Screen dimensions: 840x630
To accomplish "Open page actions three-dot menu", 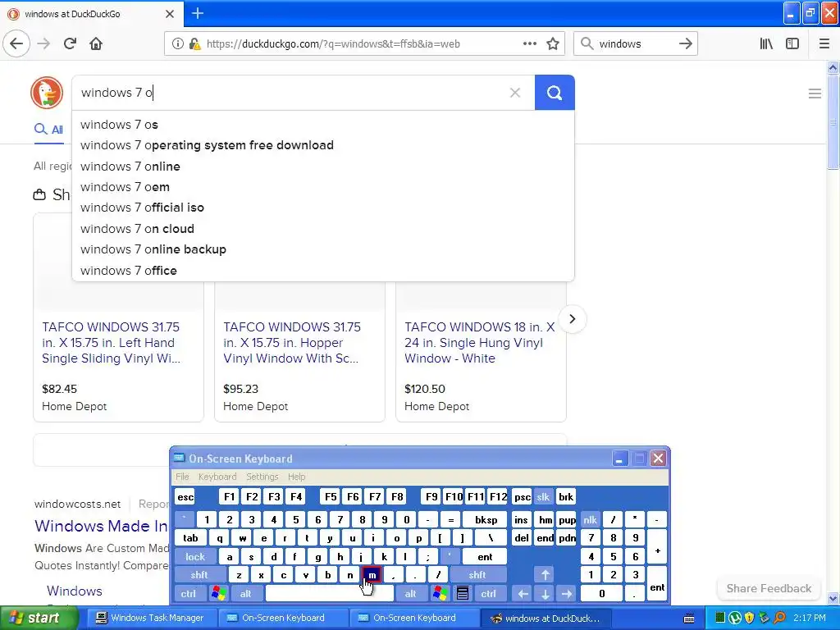I will (529, 43).
